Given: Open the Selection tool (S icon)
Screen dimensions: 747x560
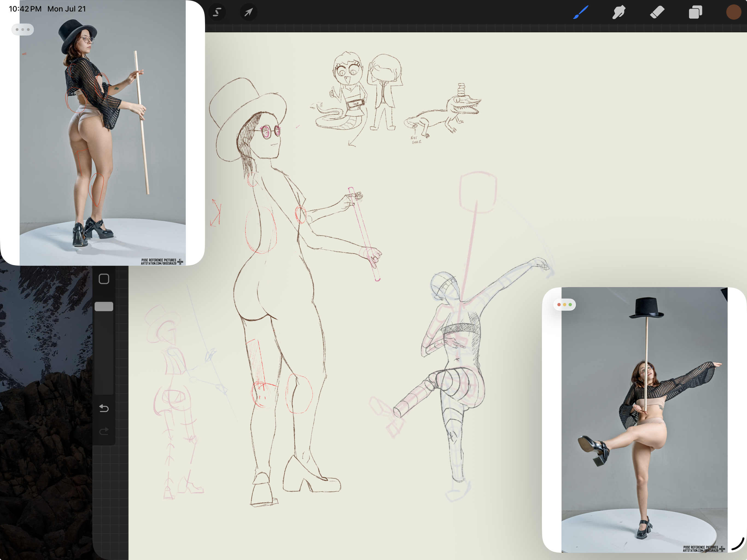Looking at the screenshot, I should (x=217, y=13).
